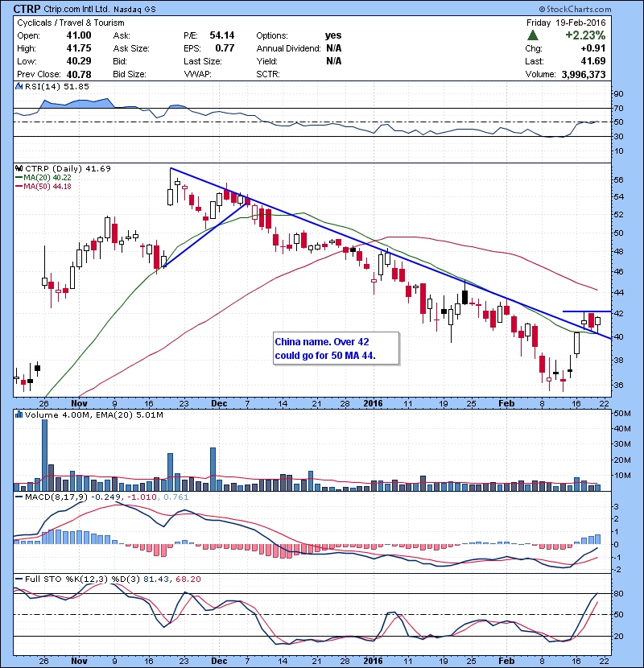644x668 pixels.
Task: Click the 'SCTR:' label
Action: (268, 74)
